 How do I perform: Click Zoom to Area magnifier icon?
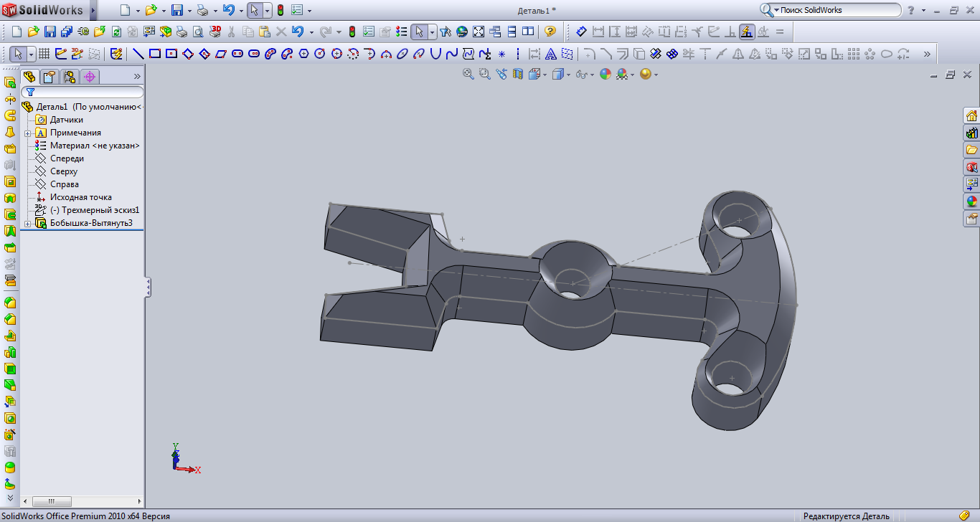click(485, 74)
